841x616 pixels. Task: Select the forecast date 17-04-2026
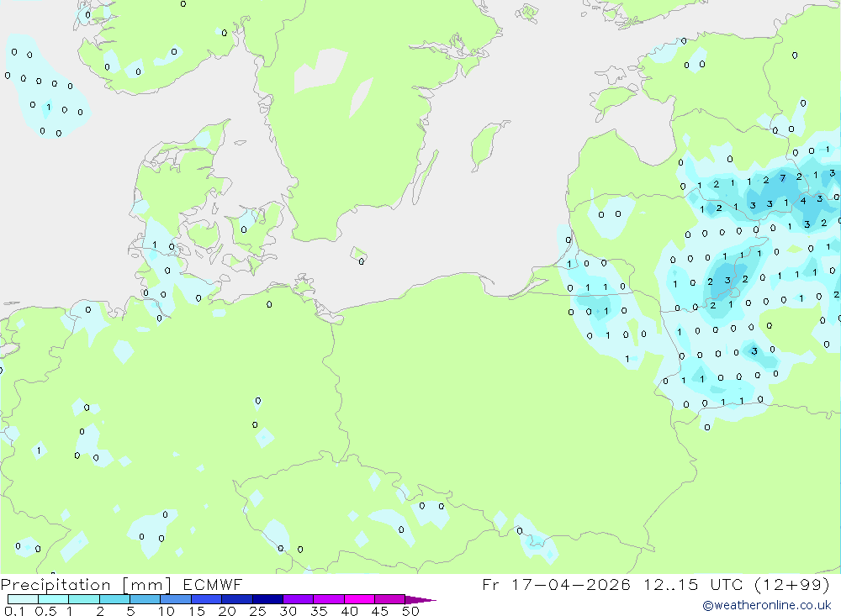tap(571, 584)
